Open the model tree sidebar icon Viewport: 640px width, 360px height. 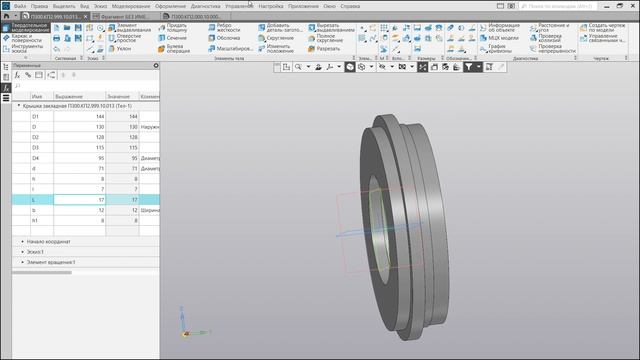click(6, 67)
